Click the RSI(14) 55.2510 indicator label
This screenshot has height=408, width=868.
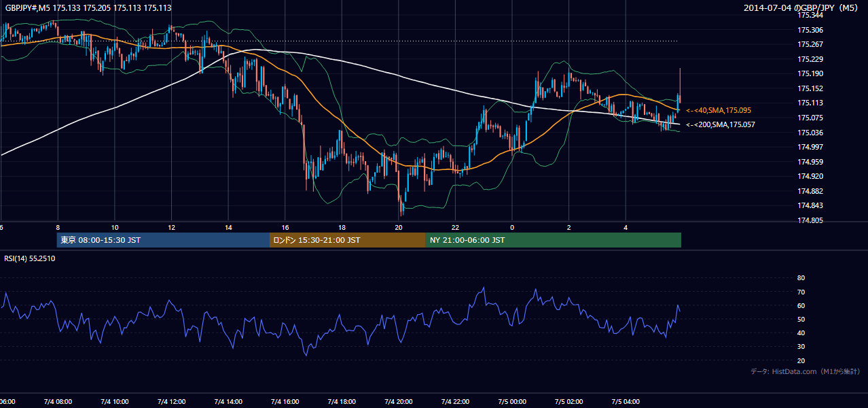click(30, 259)
